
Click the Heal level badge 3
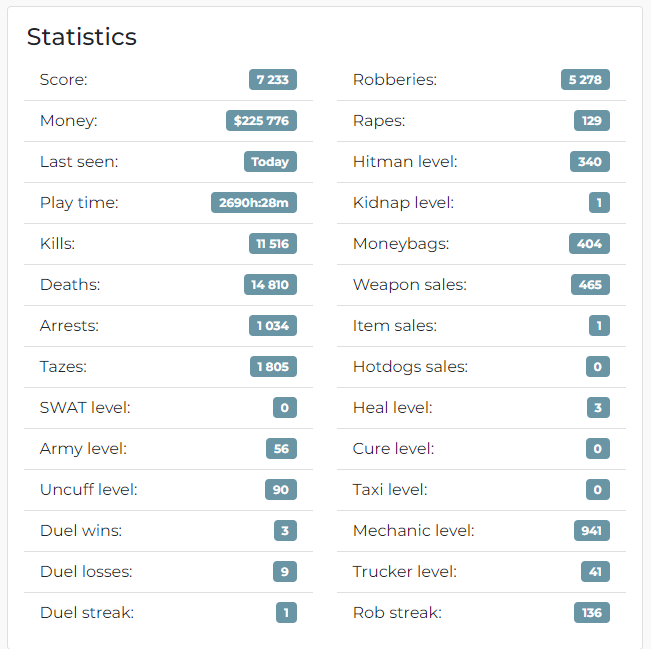[x=598, y=407]
